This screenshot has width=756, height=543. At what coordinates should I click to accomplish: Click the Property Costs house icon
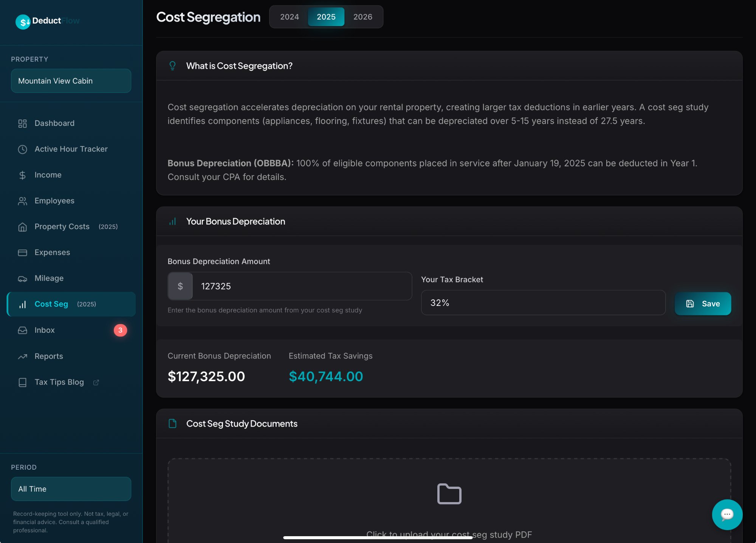[x=22, y=227]
